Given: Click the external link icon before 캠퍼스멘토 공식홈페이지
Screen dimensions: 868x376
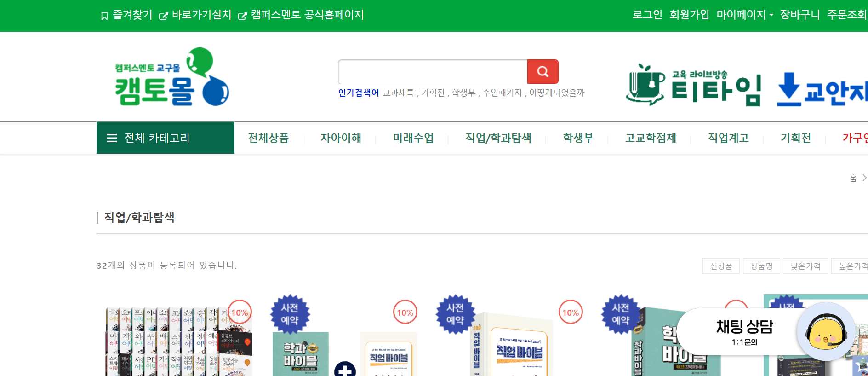Looking at the screenshot, I should pos(242,16).
